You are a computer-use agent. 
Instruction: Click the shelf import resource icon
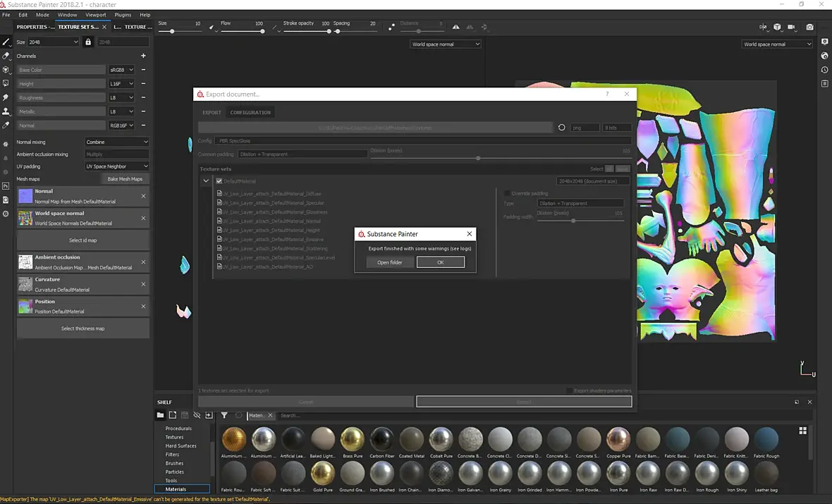coord(209,415)
